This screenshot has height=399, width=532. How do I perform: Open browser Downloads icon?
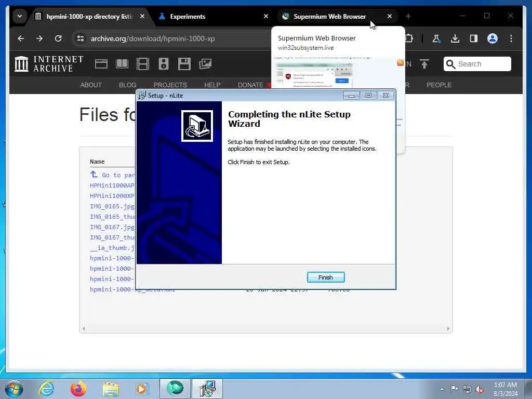pos(455,38)
